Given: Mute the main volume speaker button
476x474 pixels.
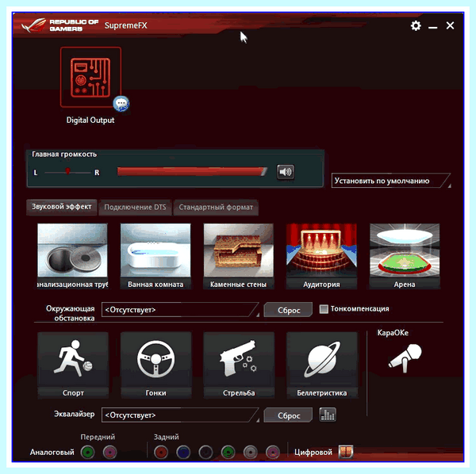Looking at the screenshot, I should [x=286, y=172].
